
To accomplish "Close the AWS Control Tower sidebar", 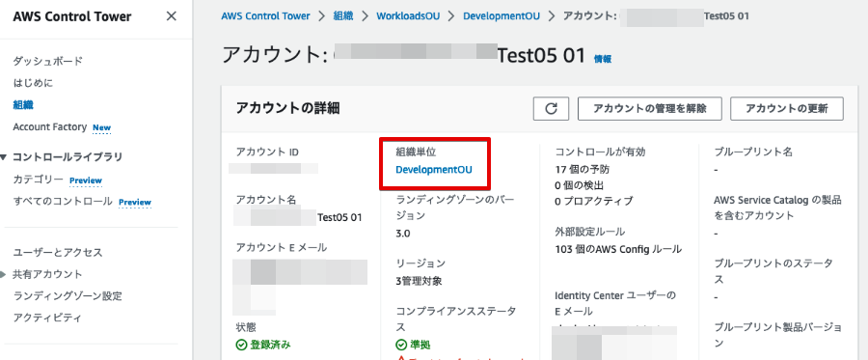I will click(x=172, y=16).
